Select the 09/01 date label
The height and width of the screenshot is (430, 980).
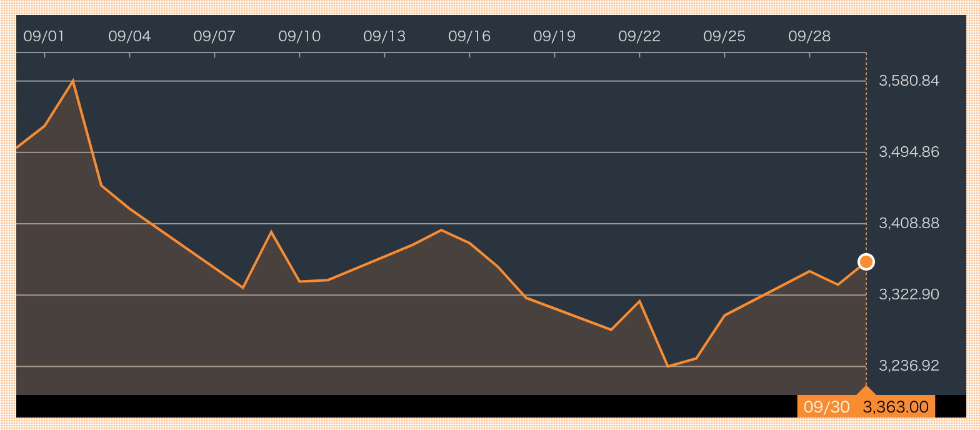pyautogui.click(x=44, y=36)
